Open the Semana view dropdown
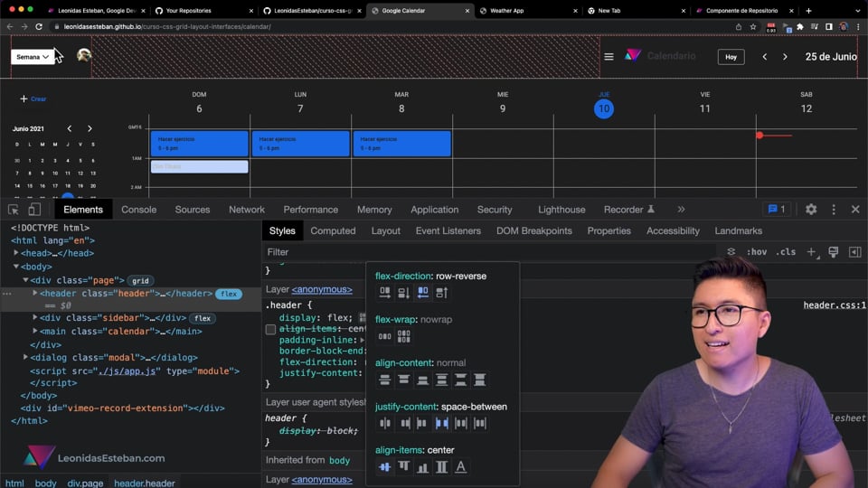This screenshot has width=868, height=488. 33,56
